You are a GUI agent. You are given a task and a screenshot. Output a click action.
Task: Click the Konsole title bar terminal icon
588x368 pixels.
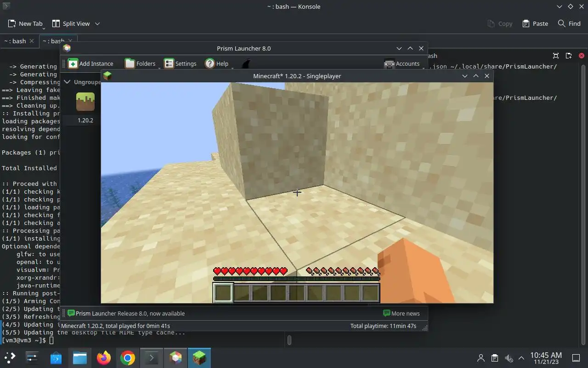click(6, 6)
